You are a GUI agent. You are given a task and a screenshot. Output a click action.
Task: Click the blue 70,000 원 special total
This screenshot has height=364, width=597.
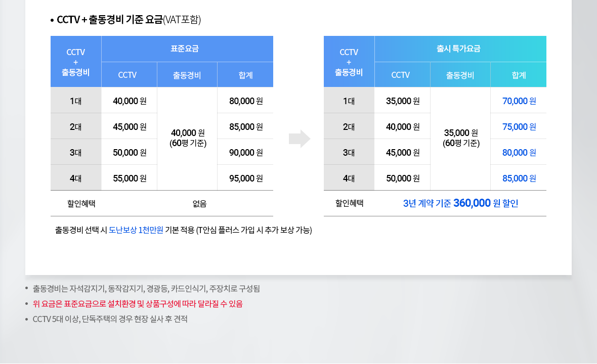tap(519, 101)
